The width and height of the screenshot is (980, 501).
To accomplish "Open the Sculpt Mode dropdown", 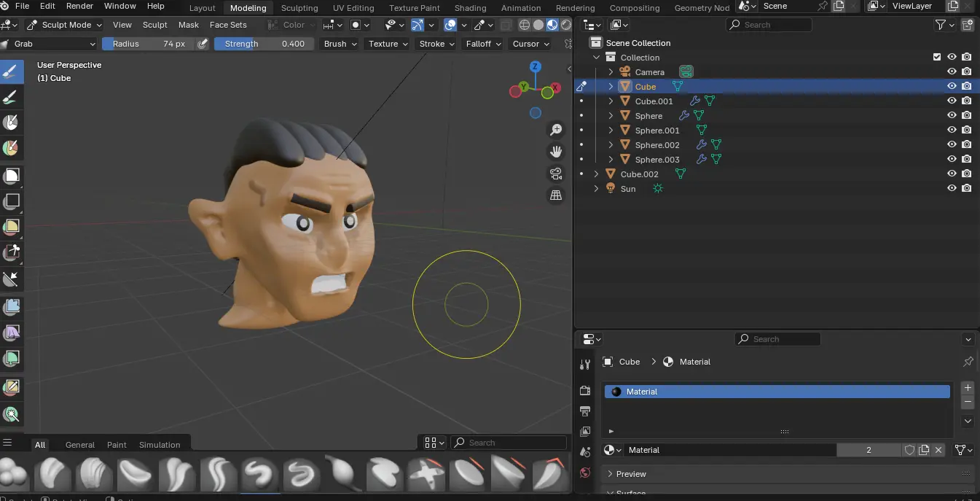I will tap(64, 25).
